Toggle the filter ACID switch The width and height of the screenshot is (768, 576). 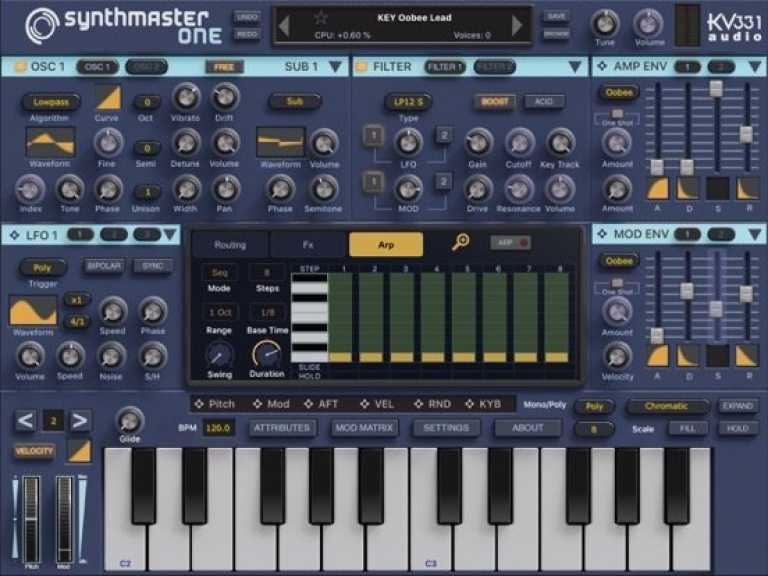tap(544, 101)
